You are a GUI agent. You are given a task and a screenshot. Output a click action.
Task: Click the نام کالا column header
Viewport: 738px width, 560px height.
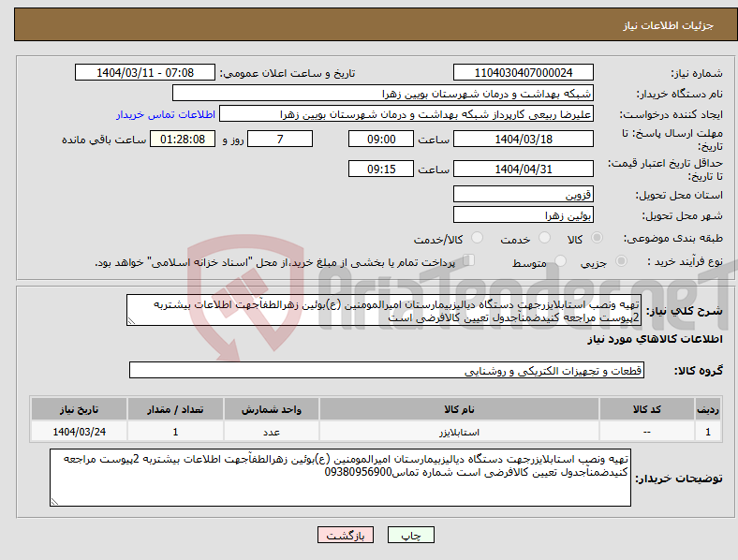(459, 409)
